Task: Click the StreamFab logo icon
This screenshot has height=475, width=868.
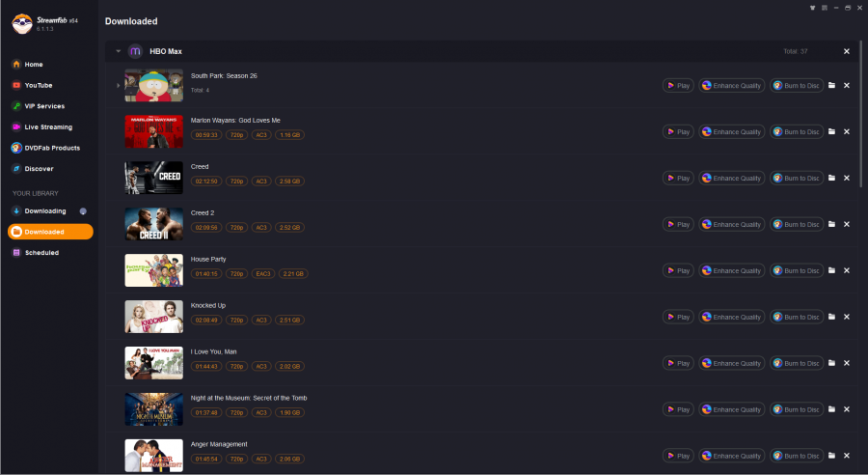Action: (x=22, y=24)
